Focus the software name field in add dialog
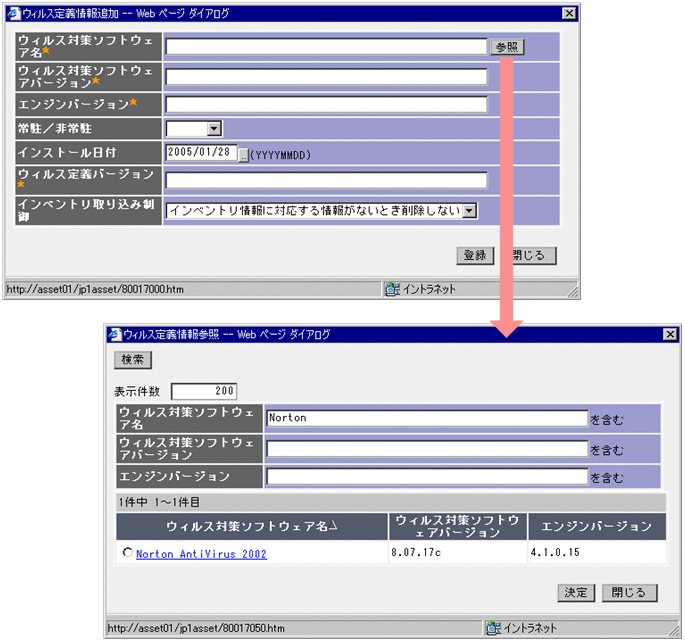The image size is (685, 643). pyautogui.click(x=326, y=47)
